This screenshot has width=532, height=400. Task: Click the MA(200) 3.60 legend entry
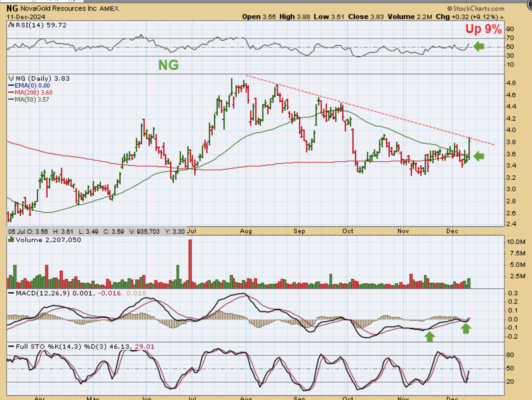[34, 92]
